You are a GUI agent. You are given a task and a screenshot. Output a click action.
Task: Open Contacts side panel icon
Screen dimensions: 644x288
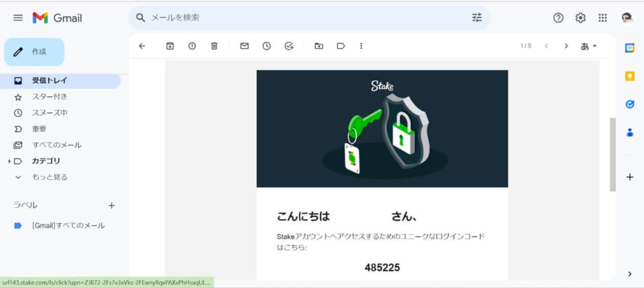[x=630, y=133]
